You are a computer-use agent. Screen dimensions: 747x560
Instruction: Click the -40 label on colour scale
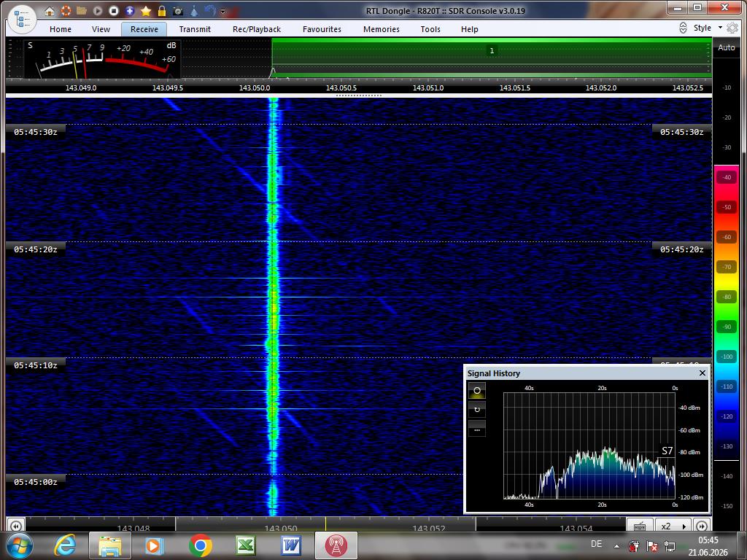[727, 178]
